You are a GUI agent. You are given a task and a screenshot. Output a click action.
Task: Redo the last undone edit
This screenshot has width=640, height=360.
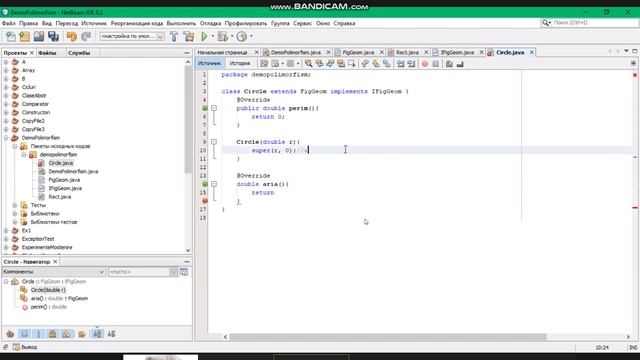coord(86,37)
